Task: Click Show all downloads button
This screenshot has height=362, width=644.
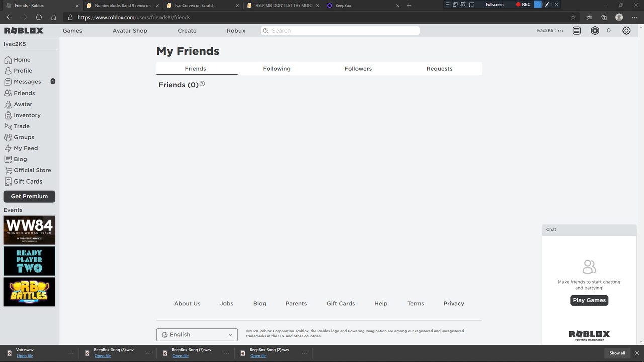Action: pyautogui.click(x=617, y=353)
